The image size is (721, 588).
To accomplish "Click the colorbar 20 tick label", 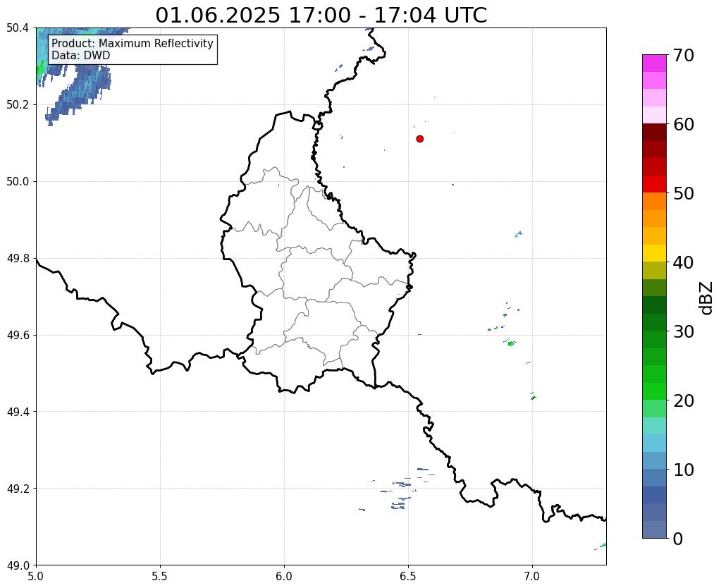I will coord(684,400).
